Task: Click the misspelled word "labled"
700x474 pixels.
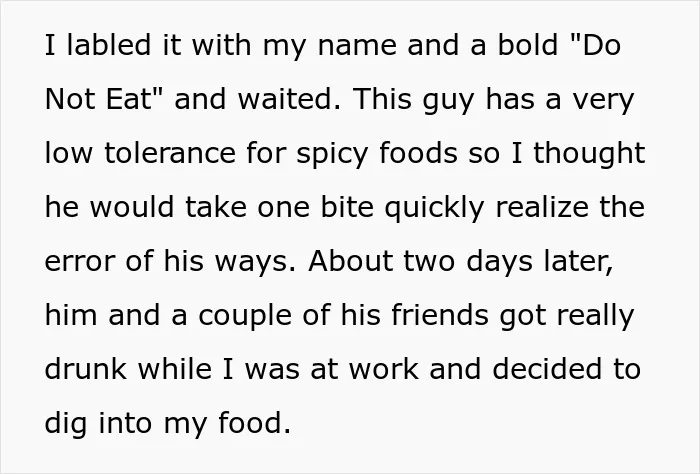Action: coord(108,45)
